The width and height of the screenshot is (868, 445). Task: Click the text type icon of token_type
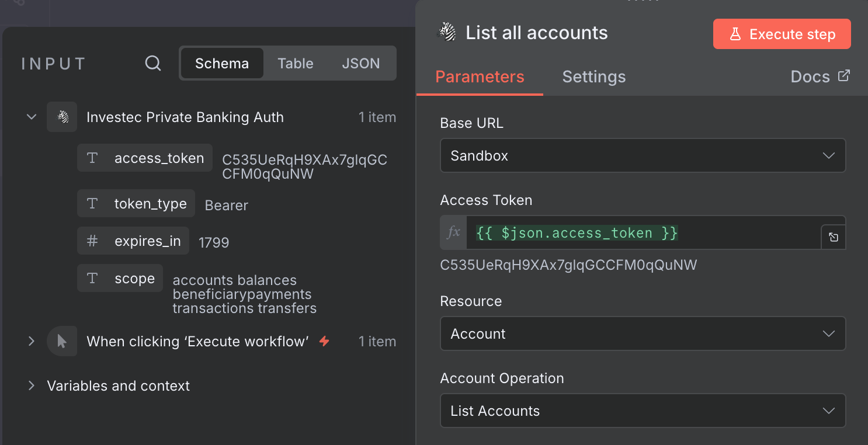(92, 204)
